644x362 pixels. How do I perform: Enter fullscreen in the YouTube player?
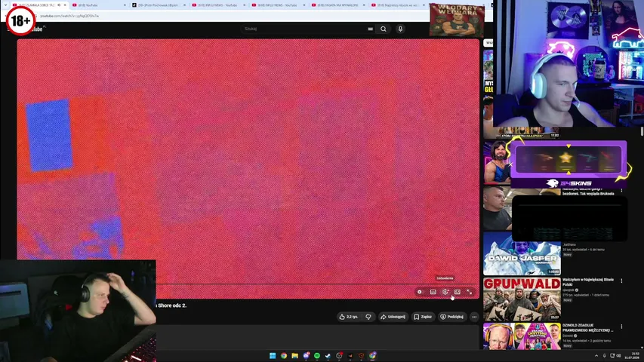tap(469, 292)
